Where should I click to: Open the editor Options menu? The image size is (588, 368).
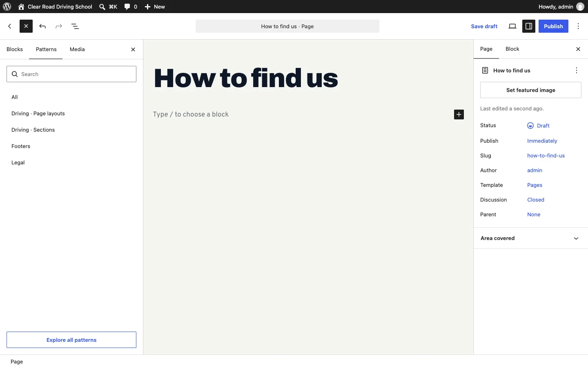point(578,26)
